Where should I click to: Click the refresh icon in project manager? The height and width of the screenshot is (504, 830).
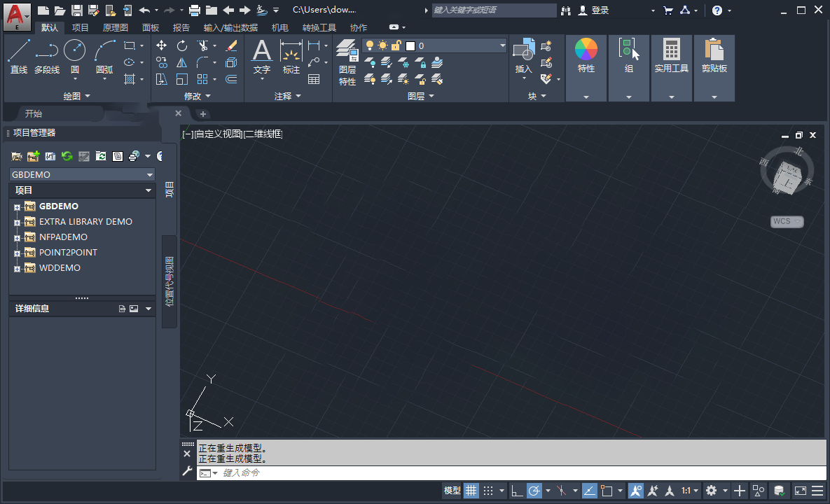[x=67, y=156]
